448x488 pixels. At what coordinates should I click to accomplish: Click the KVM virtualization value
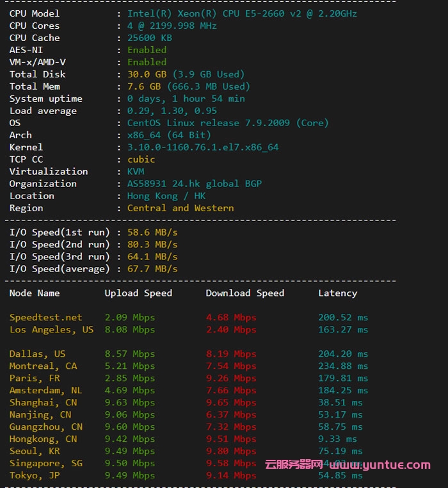(x=136, y=172)
